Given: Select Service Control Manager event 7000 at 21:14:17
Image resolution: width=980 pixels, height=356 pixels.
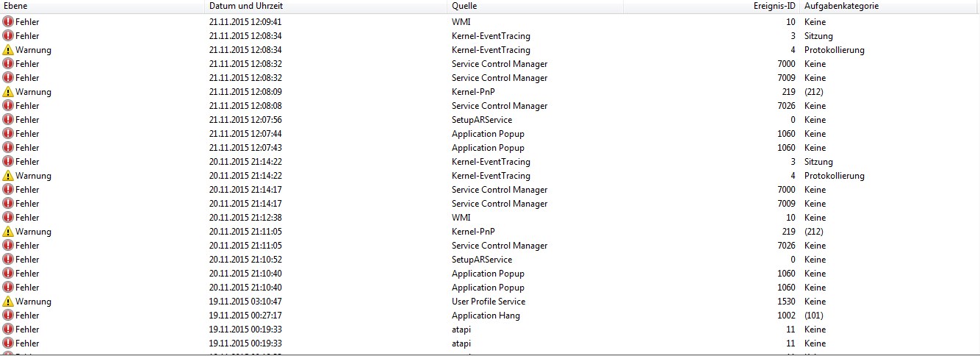Looking at the screenshot, I should (490, 190).
